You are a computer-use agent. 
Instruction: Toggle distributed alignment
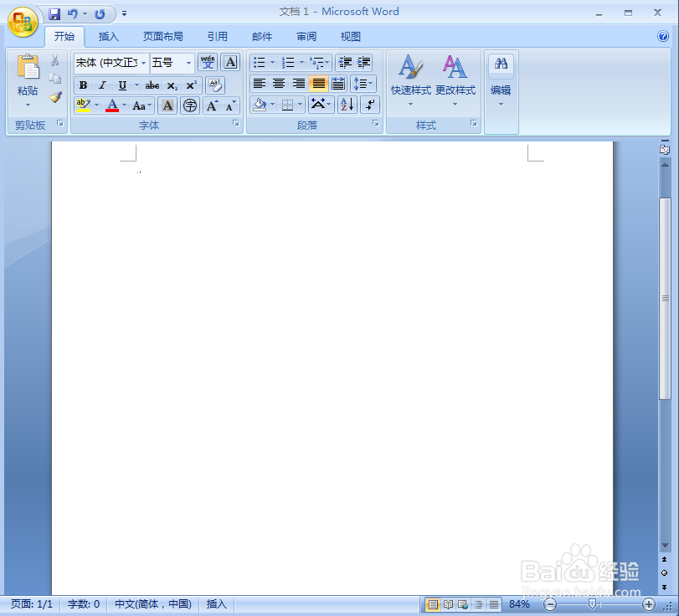coord(338,84)
